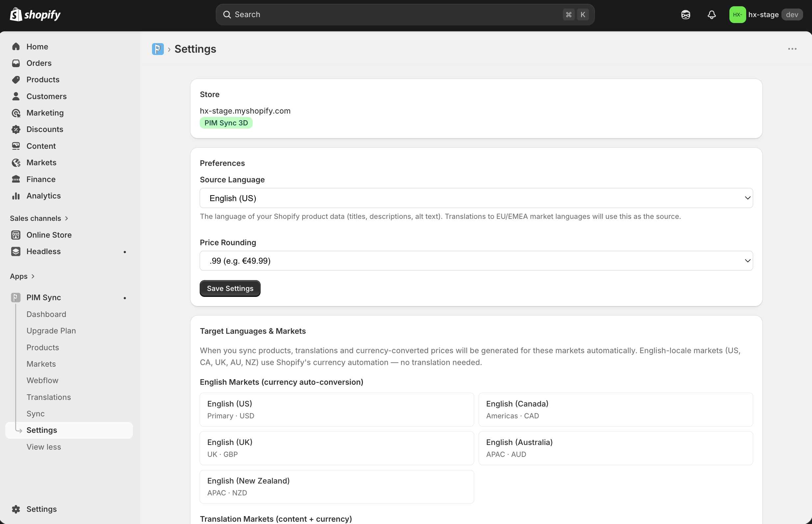Click the pin dot next to Headless
This screenshot has height=524, width=812.
(125, 252)
